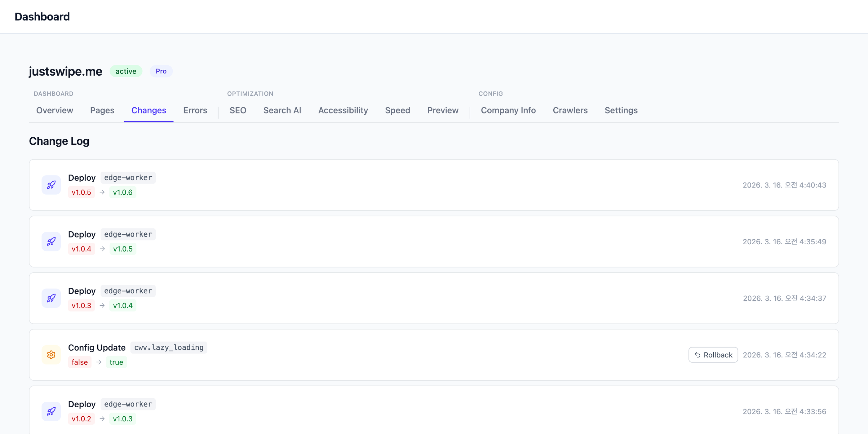Viewport: 868px width, 434px height.
Task: Go to the Settings tab
Action: (621, 111)
